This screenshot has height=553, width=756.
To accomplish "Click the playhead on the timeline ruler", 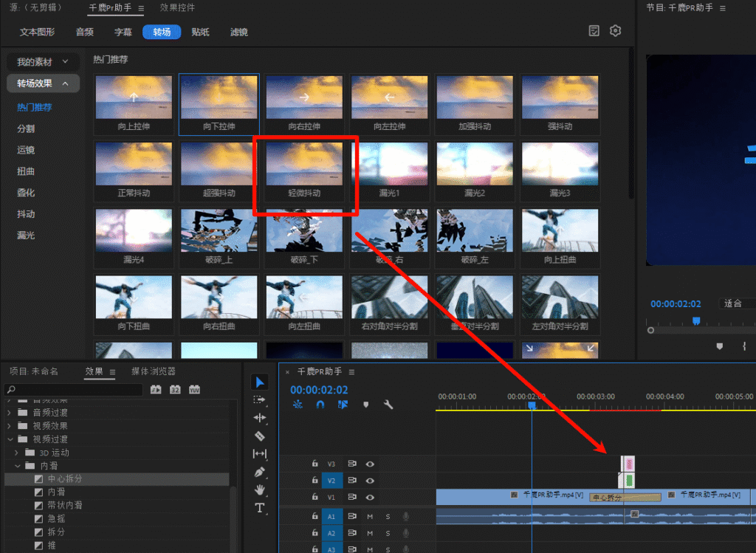I will [532, 405].
